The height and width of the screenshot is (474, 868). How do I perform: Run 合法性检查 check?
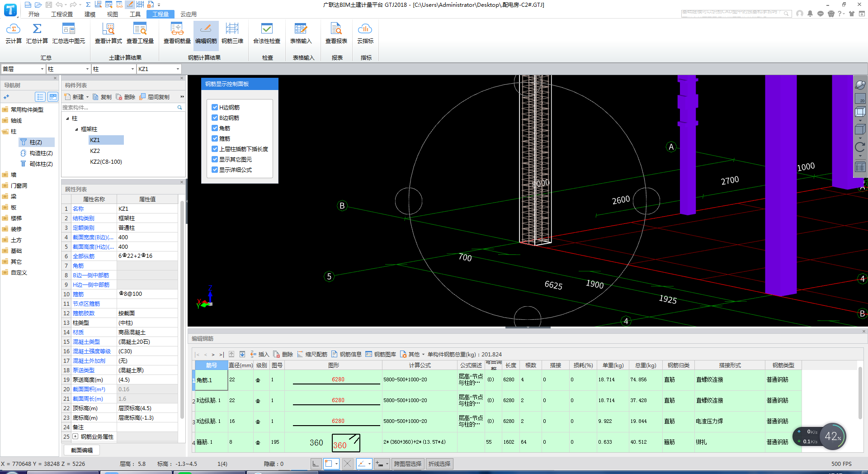point(267,33)
